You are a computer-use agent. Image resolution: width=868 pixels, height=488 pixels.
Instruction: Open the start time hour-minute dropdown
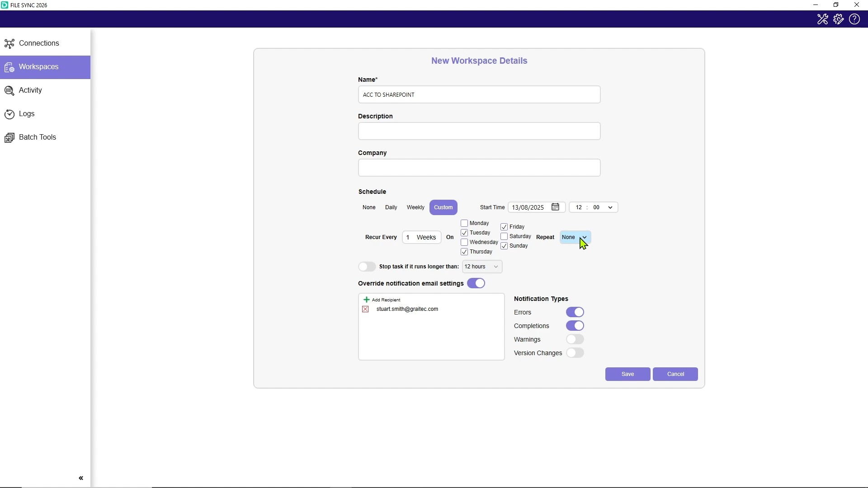(610, 207)
